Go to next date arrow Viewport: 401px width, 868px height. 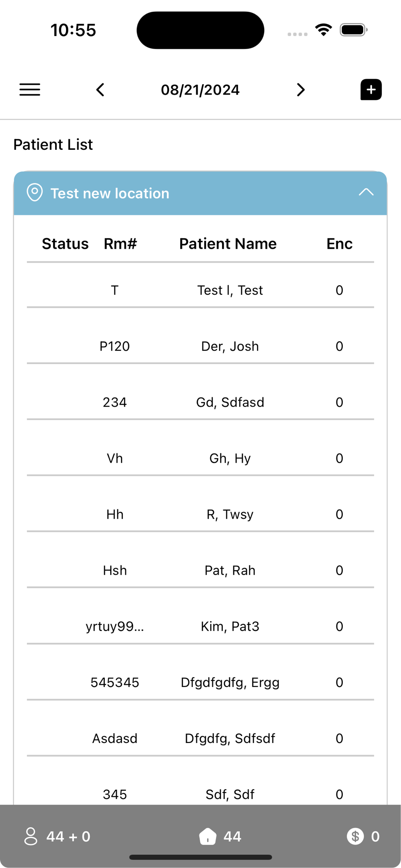pyautogui.click(x=301, y=90)
